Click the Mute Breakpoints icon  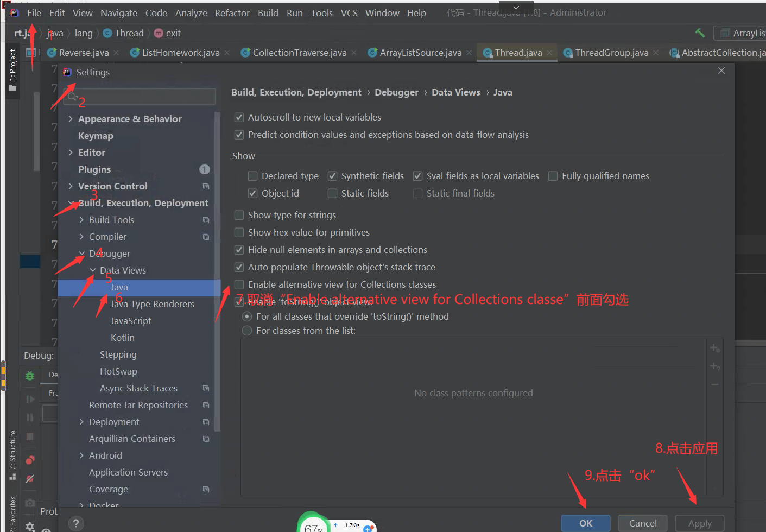click(x=29, y=479)
